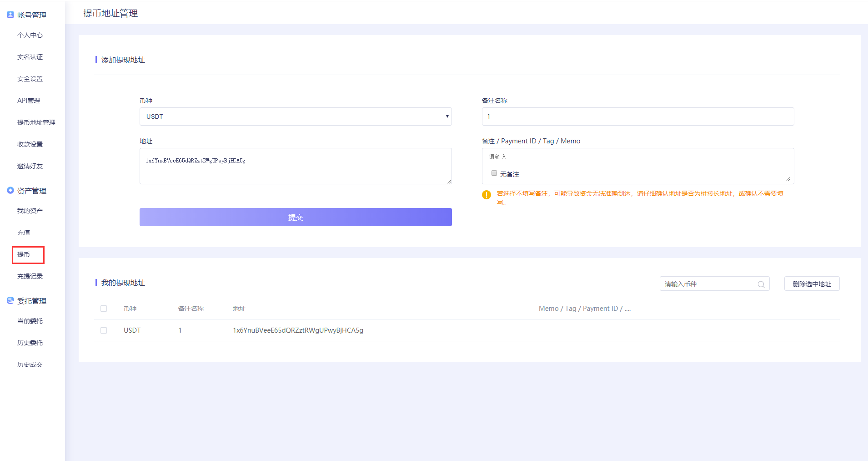Check the 无备注 (no memo) checkbox
Image resolution: width=868 pixels, height=461 pixels.
pyautogui.click(x=494, y=173)
